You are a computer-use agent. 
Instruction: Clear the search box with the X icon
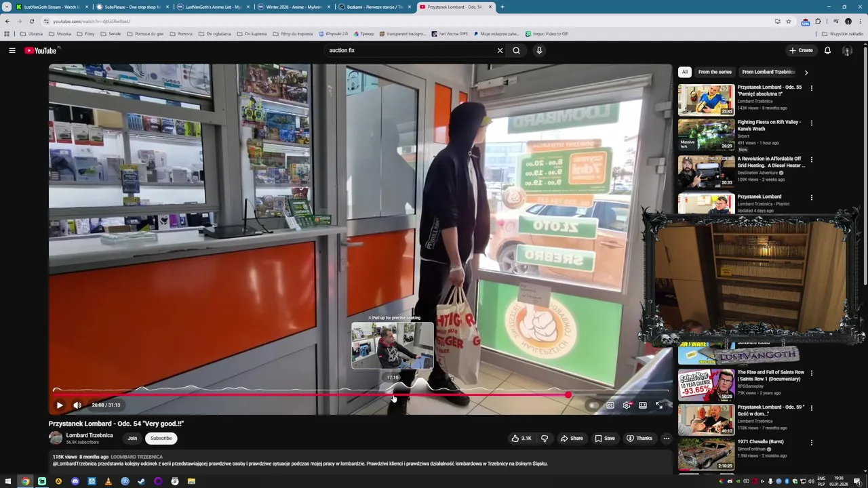pyautogui.click(x=500, y=50)
